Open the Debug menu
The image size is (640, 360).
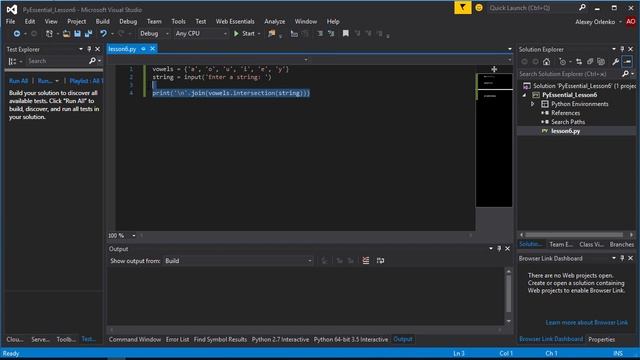128,21
